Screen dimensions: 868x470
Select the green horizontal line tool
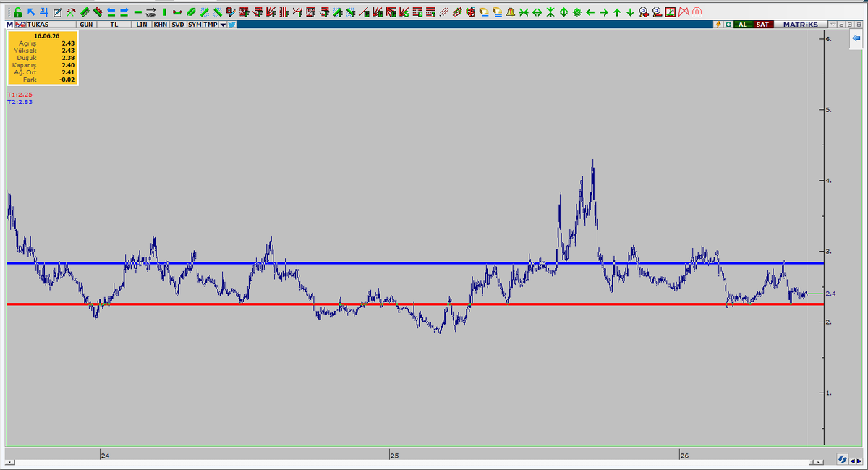(137, 12)
